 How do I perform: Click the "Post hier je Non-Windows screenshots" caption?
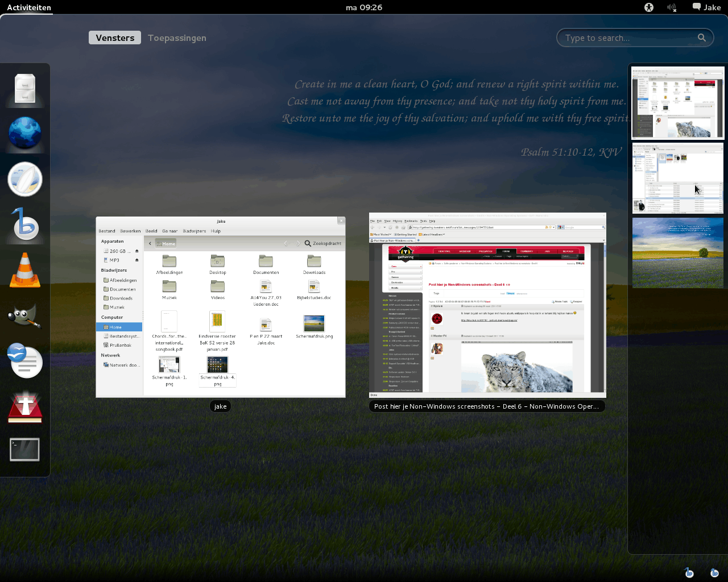486,406
